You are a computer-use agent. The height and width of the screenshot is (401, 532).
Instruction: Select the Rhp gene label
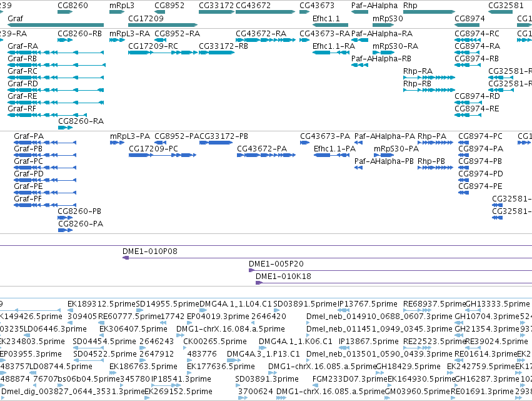410,6
